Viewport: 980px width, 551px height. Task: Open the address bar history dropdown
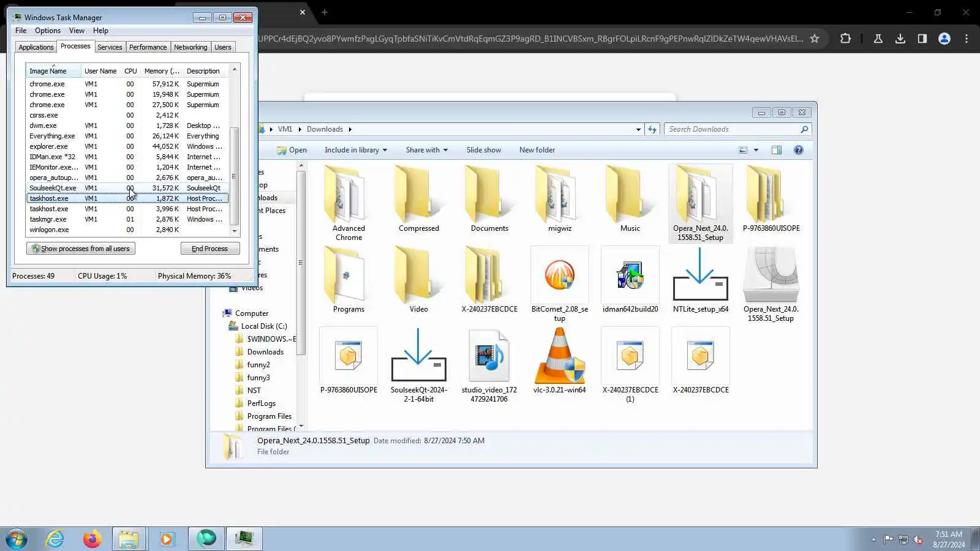[638, 129]
